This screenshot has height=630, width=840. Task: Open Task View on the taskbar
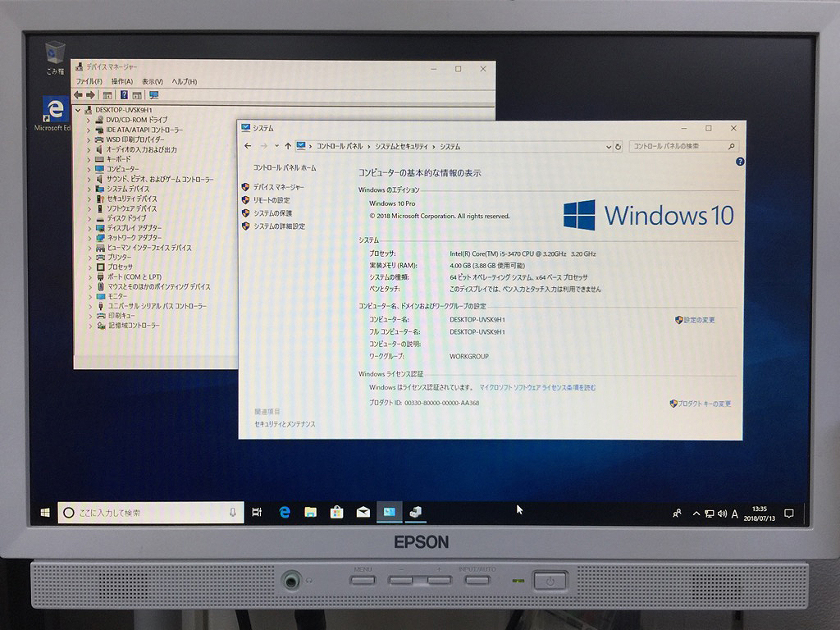pyautogui.click(x=257, y=512)
